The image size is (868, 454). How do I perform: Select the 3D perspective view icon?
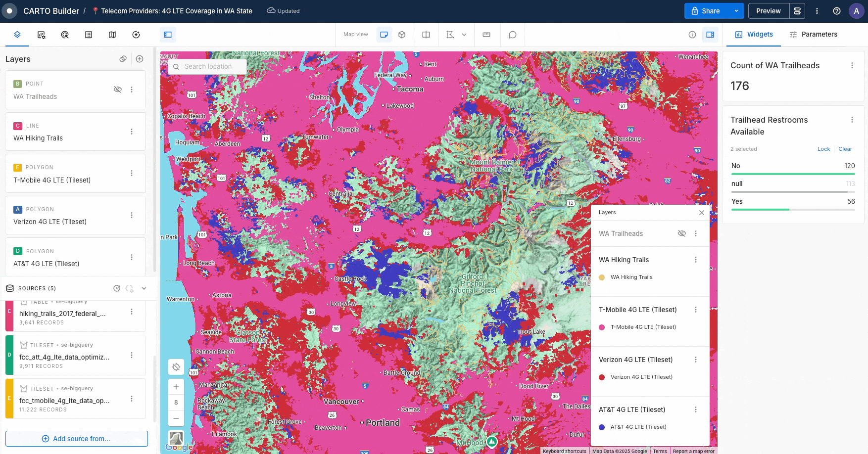pyautogui.click(x=402, y=35)
